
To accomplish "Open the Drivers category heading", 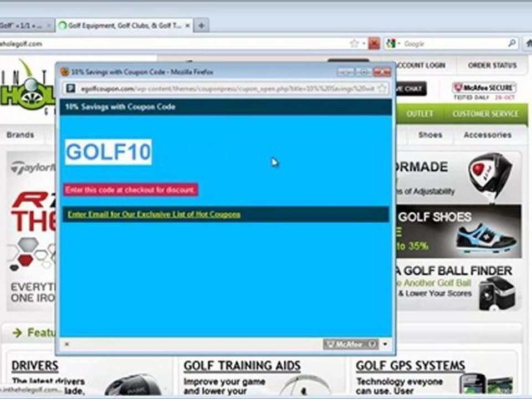I will (x=35, y=366).
